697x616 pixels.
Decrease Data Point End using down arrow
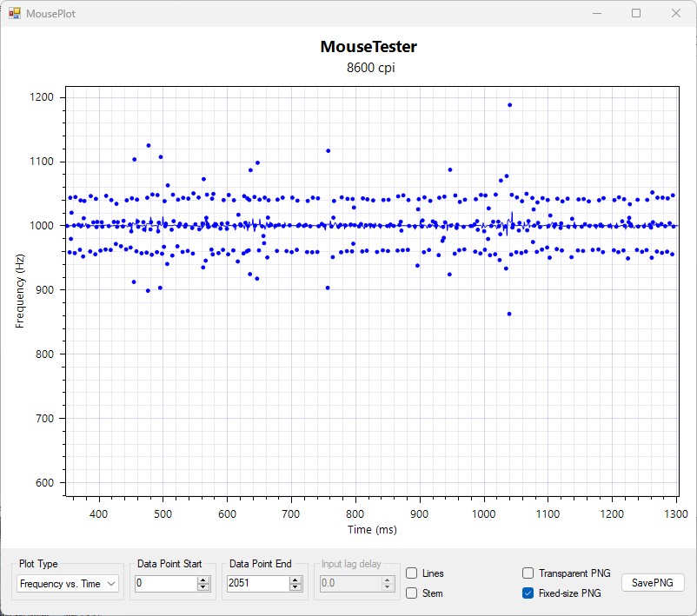pyautogui.click(x=295, y=588)
